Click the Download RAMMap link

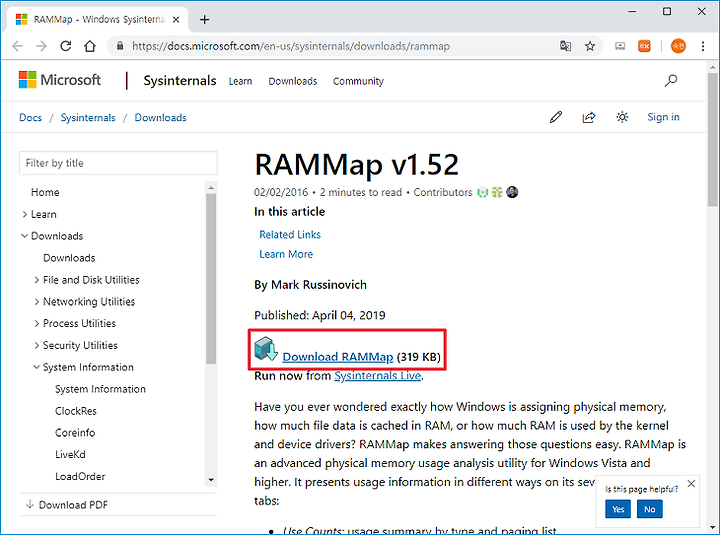pyautogui.click(x=338, y=357)
